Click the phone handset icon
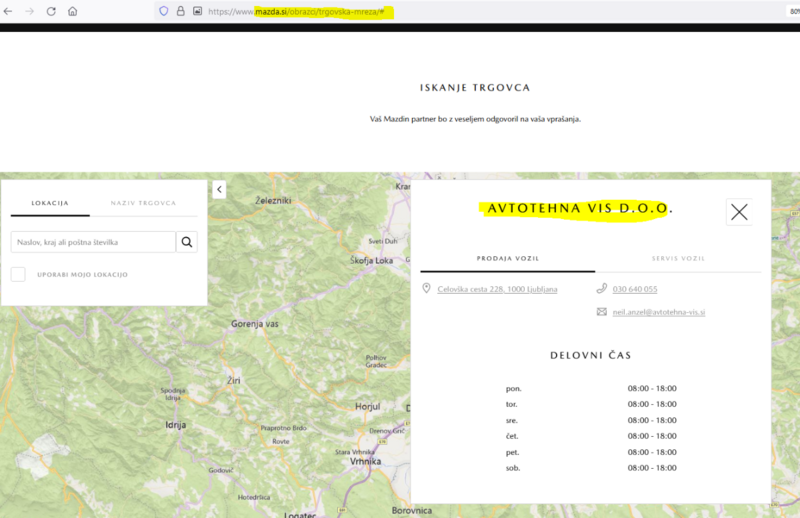This screenshot has width=800, height=518. pos(602,289)
